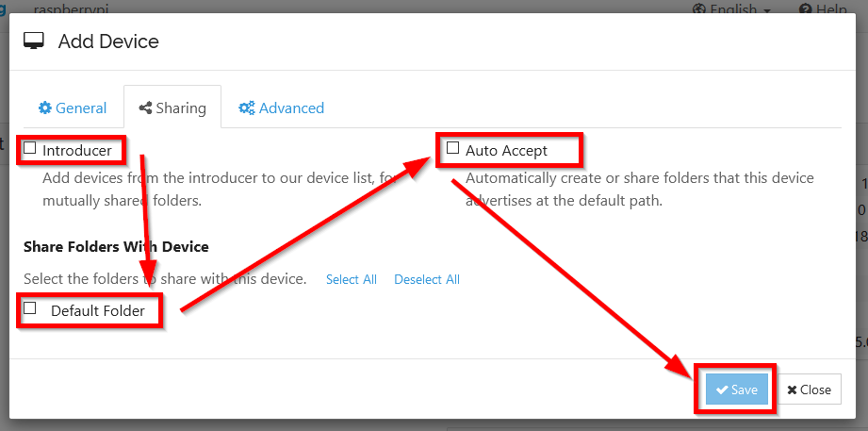Select the Sharing tab label
868x431 pixels.
click(181, 108)
